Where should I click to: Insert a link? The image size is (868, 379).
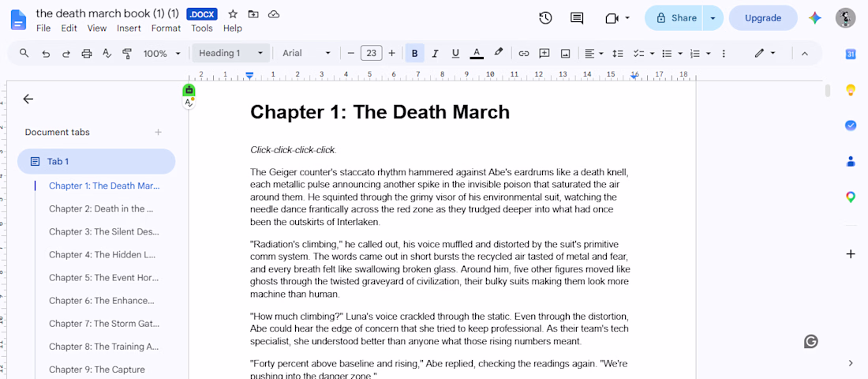click(x=524, y=54)
